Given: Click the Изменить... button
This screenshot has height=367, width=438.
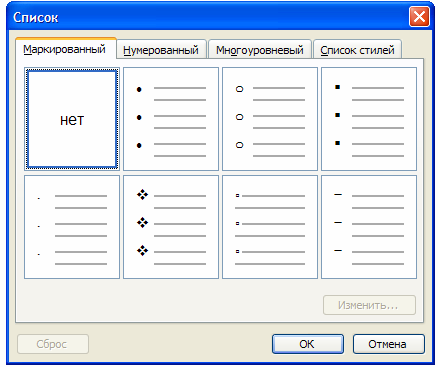Looking at the screenshot, I should click(x=369, y=305).
